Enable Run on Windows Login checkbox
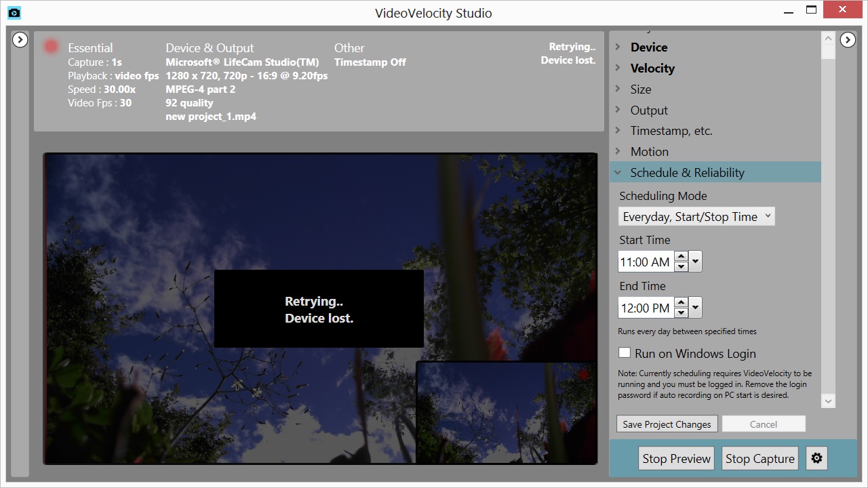 pos(625,353)
